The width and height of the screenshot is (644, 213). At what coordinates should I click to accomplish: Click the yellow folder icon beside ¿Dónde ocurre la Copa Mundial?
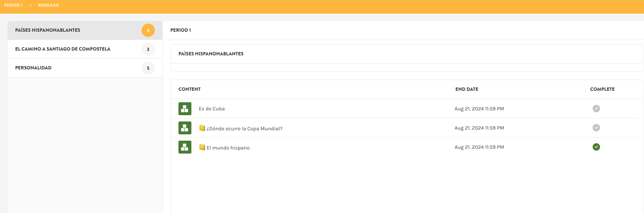point(202,128)
